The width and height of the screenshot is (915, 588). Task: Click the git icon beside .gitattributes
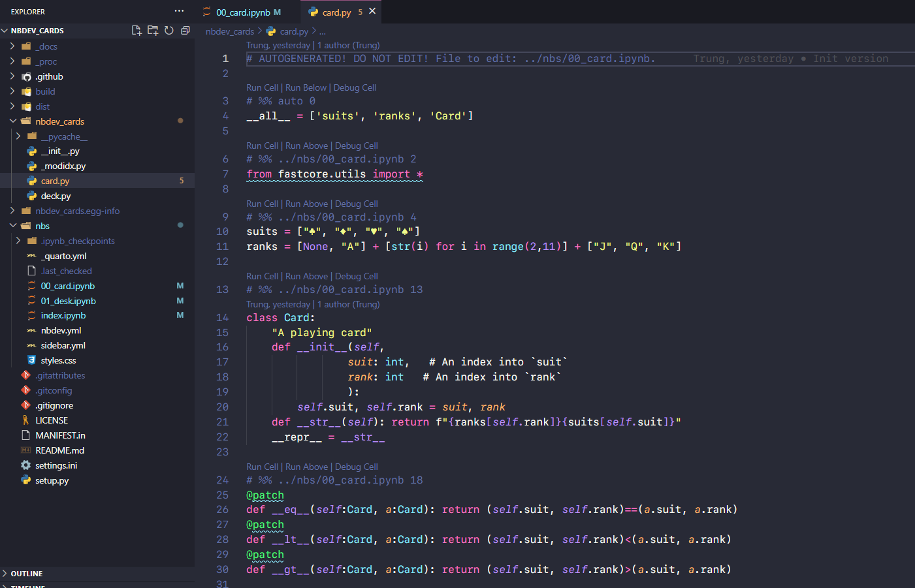(x=26, y=375)
